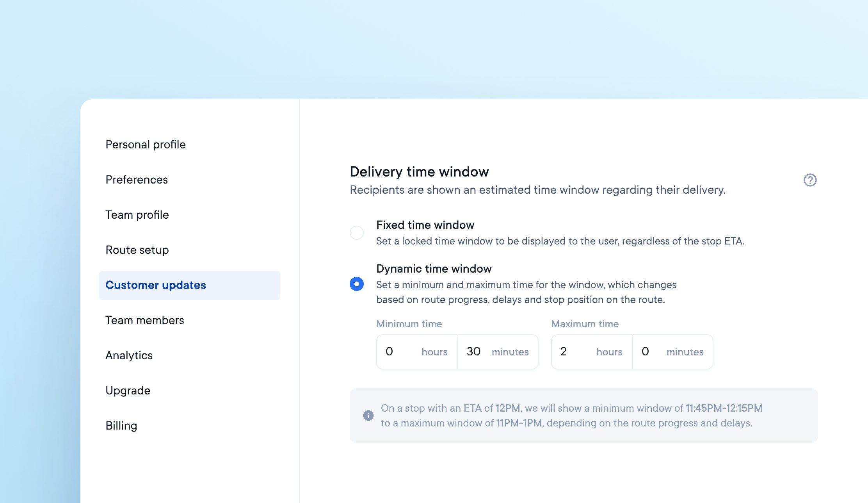Adjust the minimum time minutes value slider
Viewport: 868px width, 503px height.
click(x=473, y=351)
